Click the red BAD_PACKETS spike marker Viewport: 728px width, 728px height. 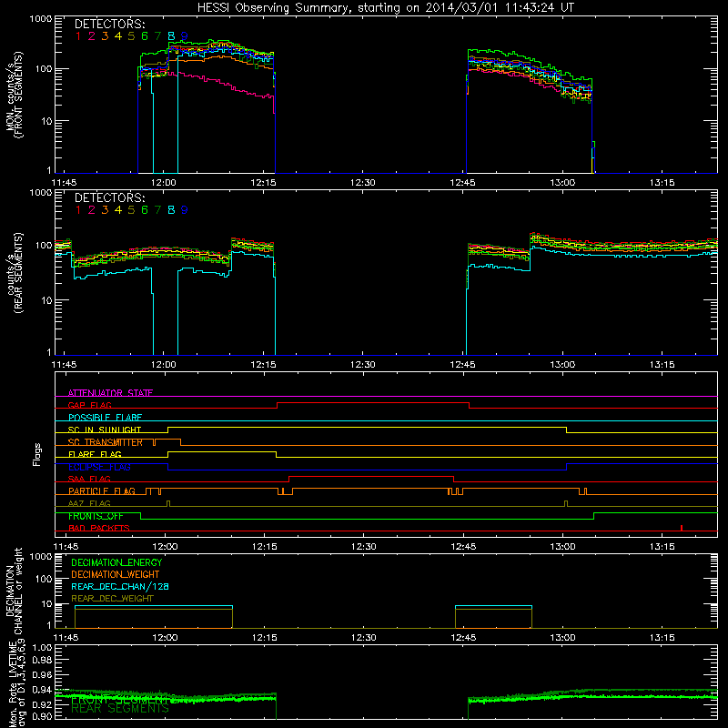click(681, 528)
